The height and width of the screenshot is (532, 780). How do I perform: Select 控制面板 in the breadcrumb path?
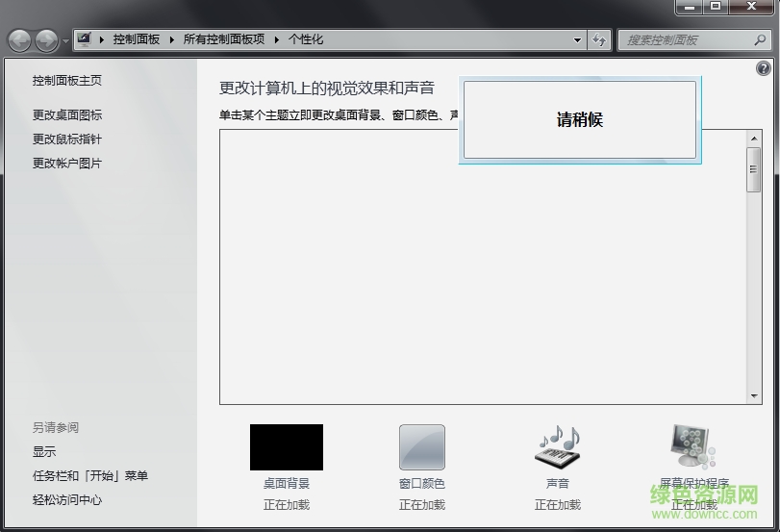tap(137, 39)
